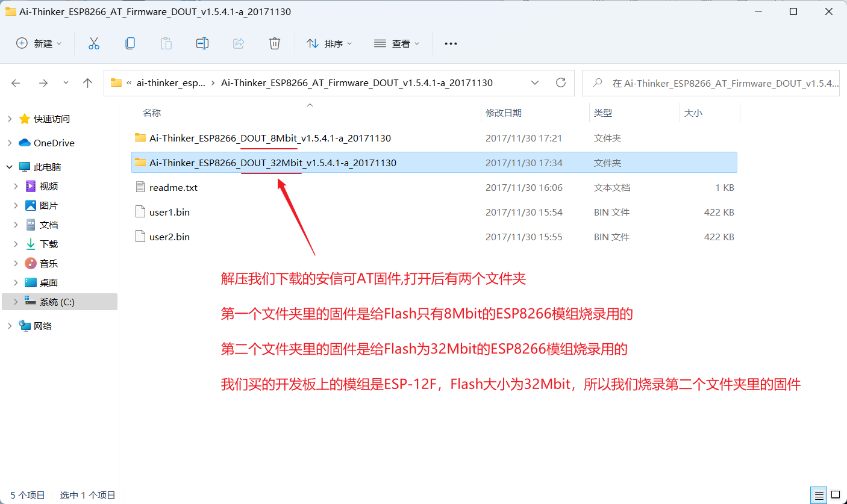Select user2.bin file name
847x504 pixels.
point(170,237)
